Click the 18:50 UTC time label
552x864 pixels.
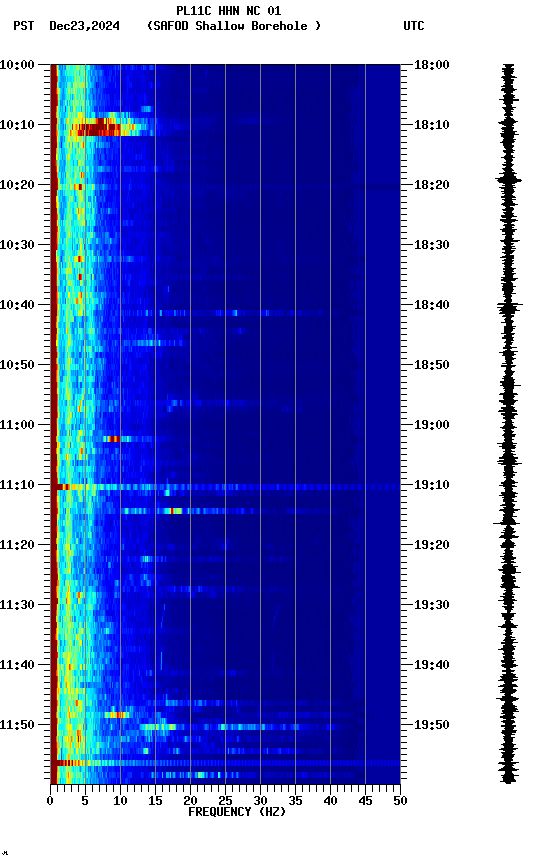coord(432,365)
